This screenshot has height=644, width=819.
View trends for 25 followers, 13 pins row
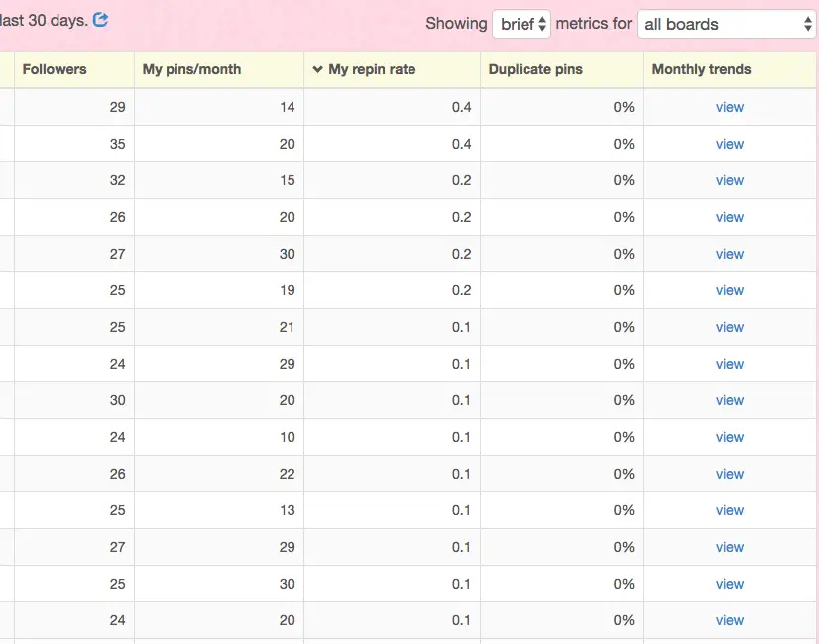point(729,510)
